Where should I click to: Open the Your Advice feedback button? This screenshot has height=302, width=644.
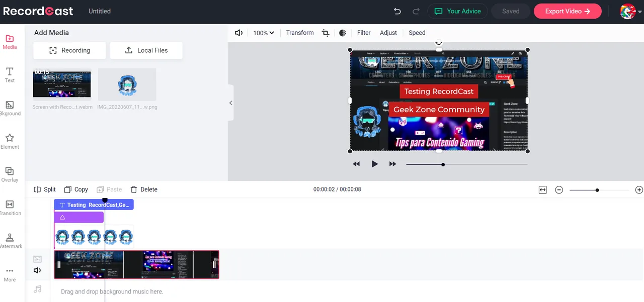tap(457, 11)
